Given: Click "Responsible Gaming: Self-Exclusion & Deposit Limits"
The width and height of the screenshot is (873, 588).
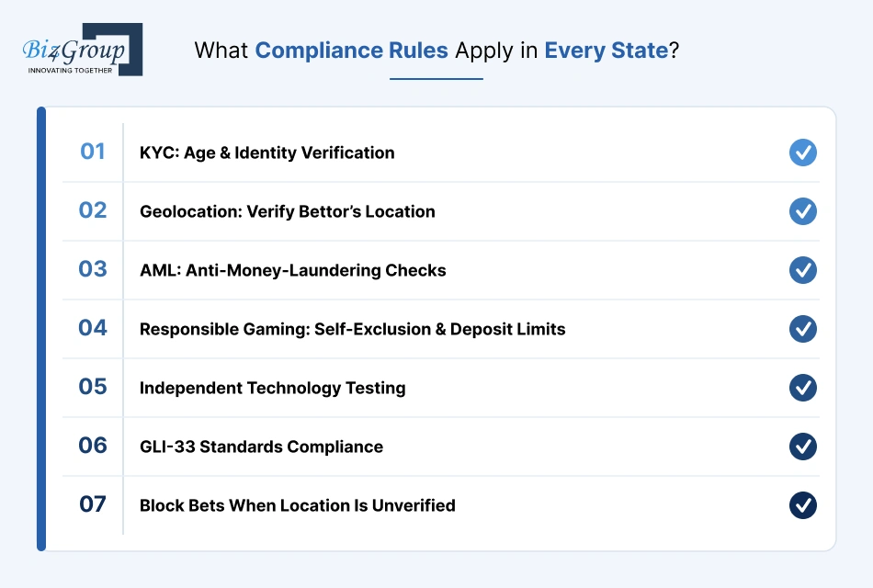Looking at the screenshot, I should [x=353, y=329].
